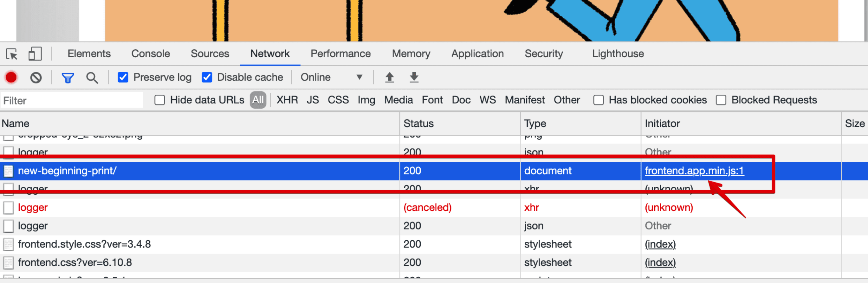This screenshot has width=868, height=283.
Task: Open the frontend.app.min.js:1 initiator link
Action: (694, 171)
